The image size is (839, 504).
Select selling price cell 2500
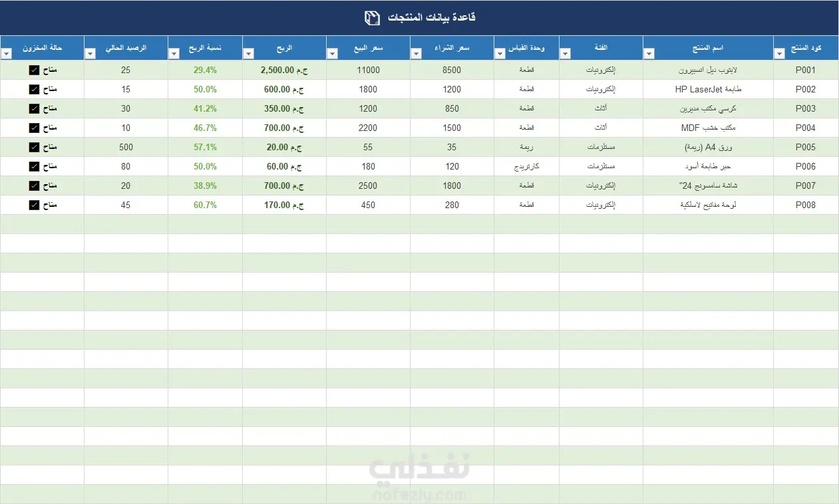(368, 186)
